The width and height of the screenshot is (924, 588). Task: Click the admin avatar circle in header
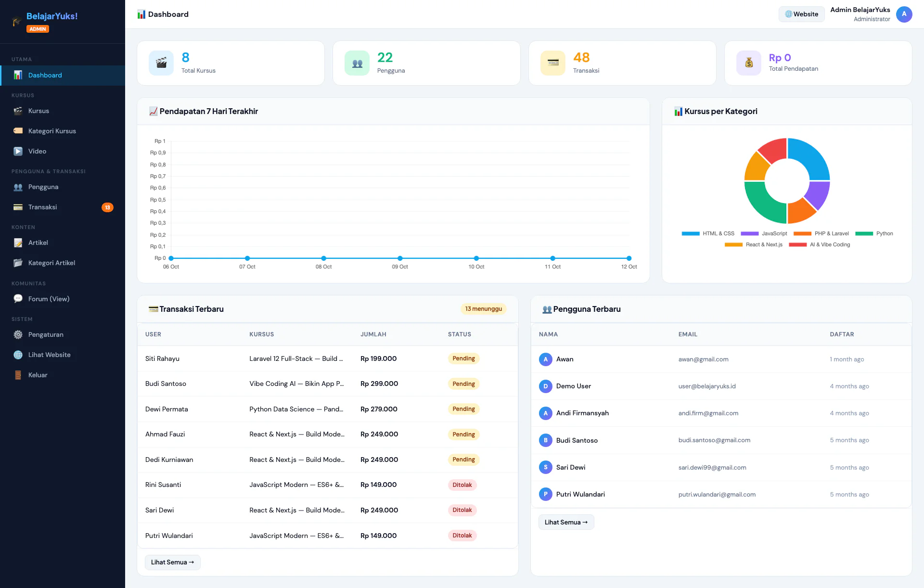pos(904,14)
